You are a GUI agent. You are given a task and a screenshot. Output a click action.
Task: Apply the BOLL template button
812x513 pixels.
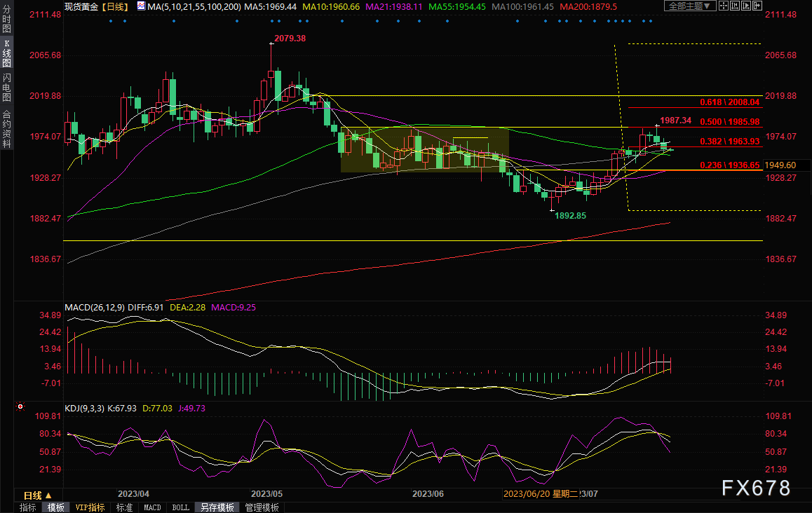pyautogui.click(x=181, y=508)
